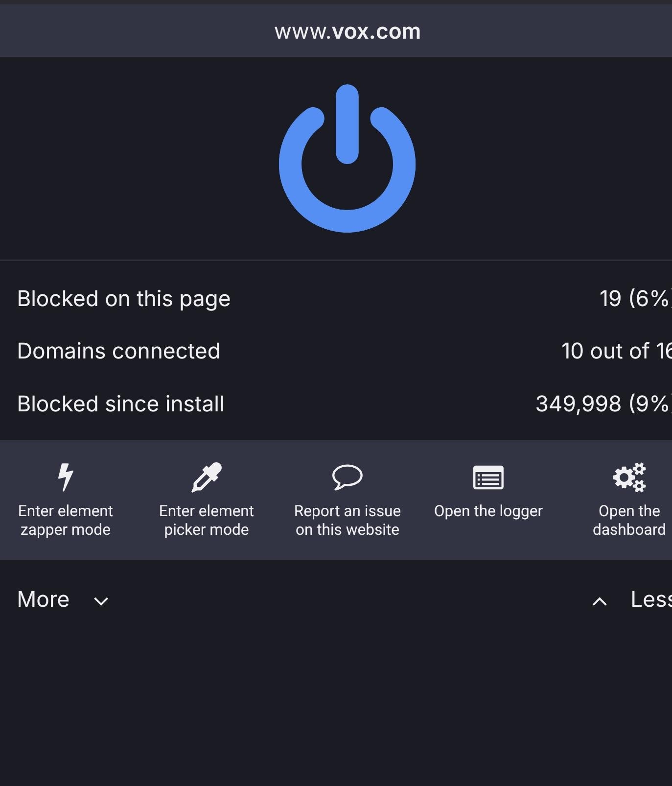Click the dashboard gears icon

(629, 477)
